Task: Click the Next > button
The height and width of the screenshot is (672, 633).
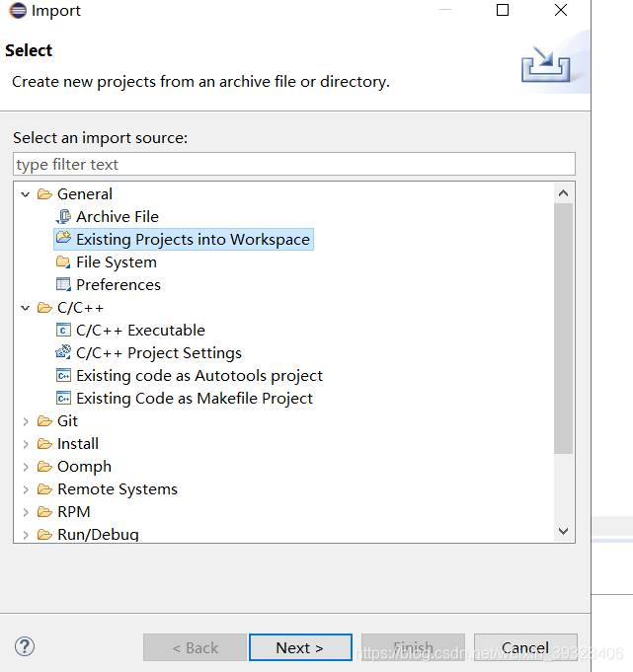Action: 300,647
